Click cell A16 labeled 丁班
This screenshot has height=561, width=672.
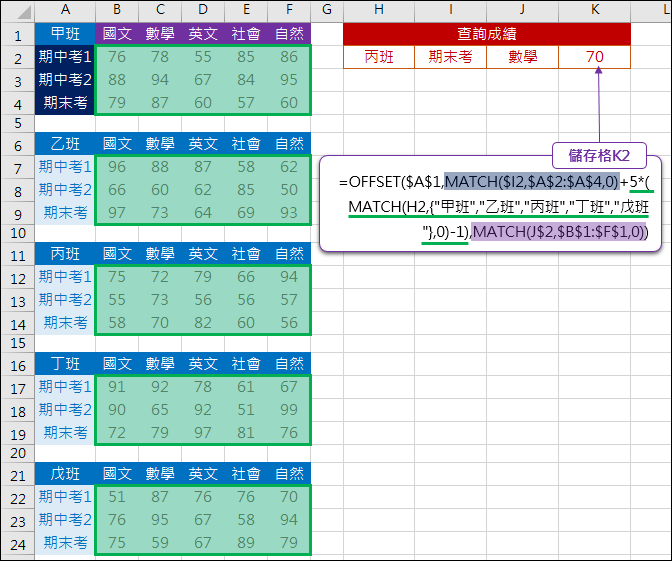click(x=65, y=364)
